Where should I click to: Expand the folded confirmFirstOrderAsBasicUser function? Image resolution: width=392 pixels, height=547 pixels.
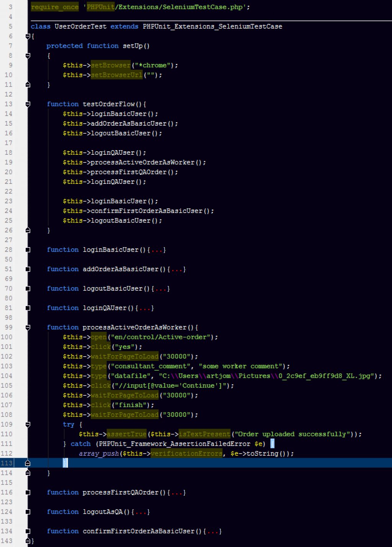28,531
